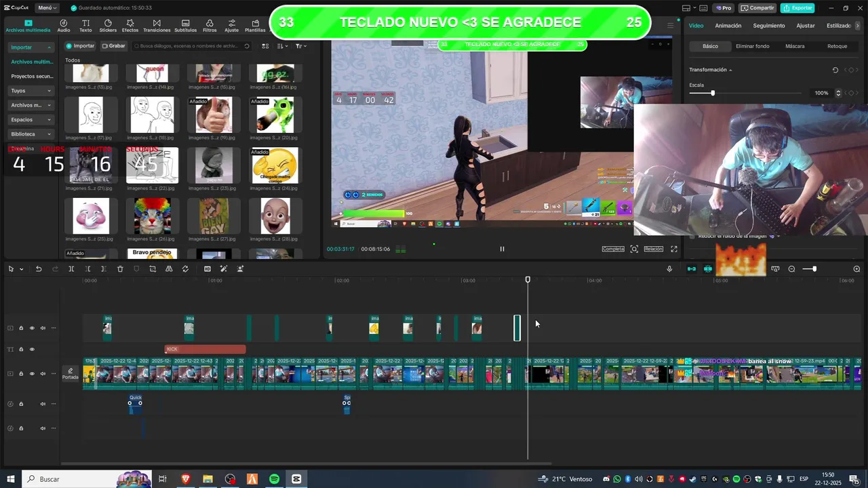Adjust the timeline zoom slider
The image size is (868, 488).
coord(814,269)
